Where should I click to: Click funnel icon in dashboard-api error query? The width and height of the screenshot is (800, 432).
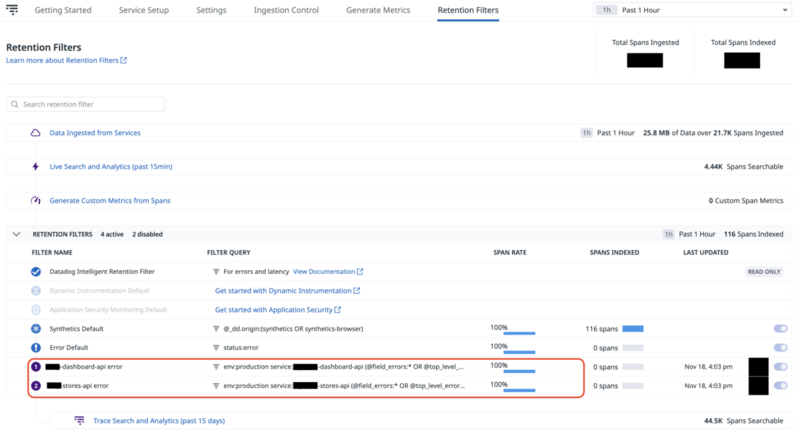[216, 367]
